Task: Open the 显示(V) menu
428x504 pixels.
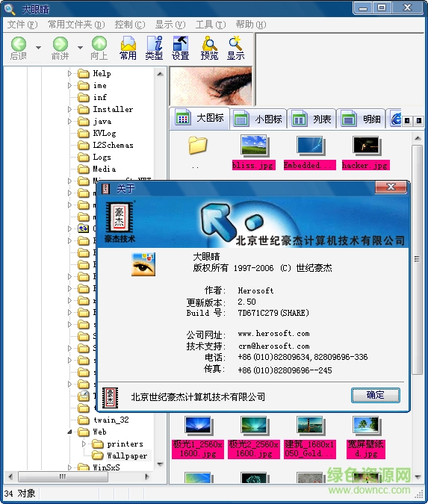Action: (x=170, y=25)
